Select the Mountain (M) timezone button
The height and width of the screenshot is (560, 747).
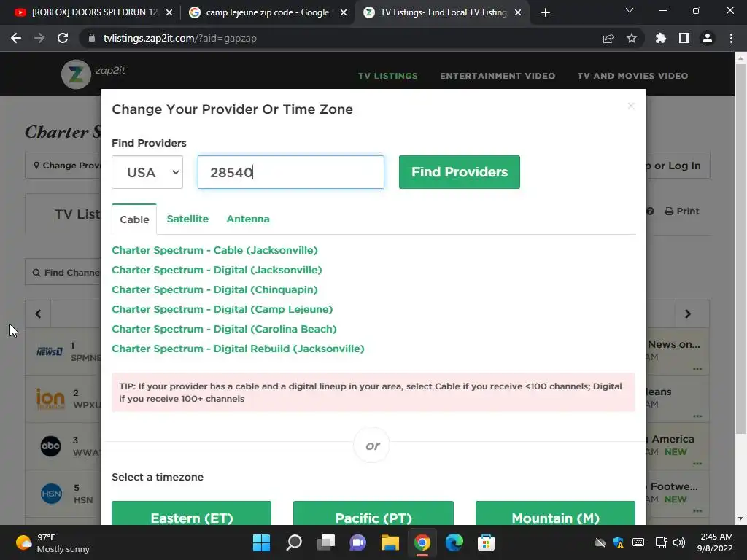[x=555, y=513]
